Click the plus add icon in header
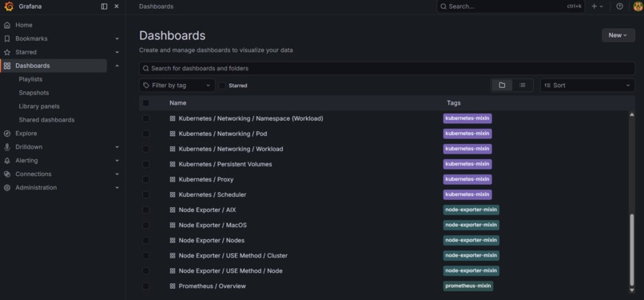644x300 pixels. pos(594,6)
